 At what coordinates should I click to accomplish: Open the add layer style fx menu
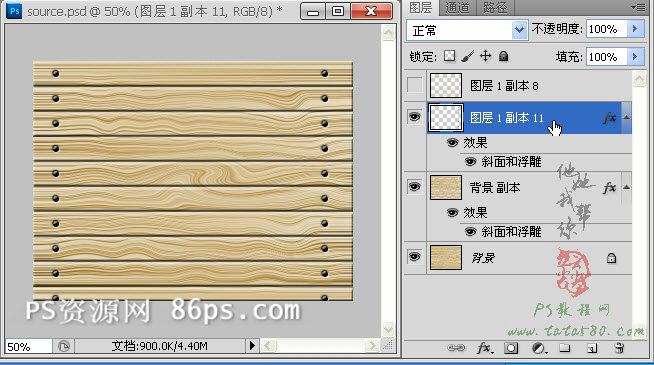click(x=485, y=347)
